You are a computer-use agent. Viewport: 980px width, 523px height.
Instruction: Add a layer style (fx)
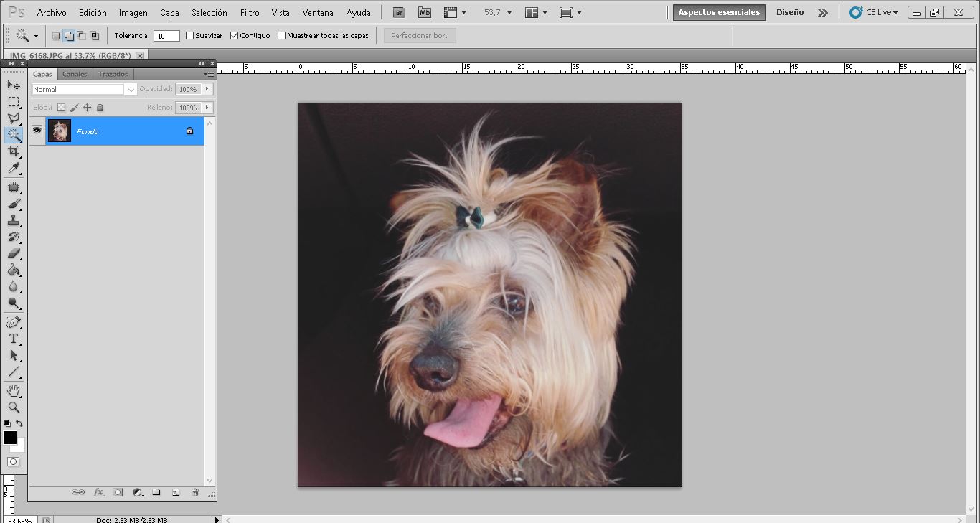pos(98,492)
